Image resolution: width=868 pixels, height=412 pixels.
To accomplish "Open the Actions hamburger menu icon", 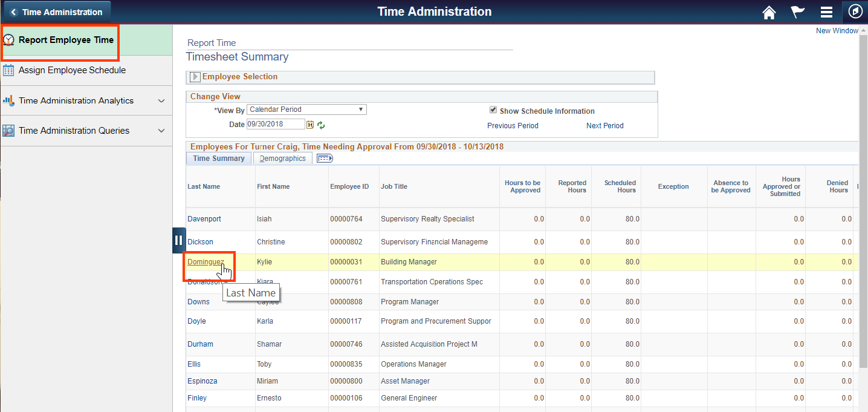I will (826, 11).
